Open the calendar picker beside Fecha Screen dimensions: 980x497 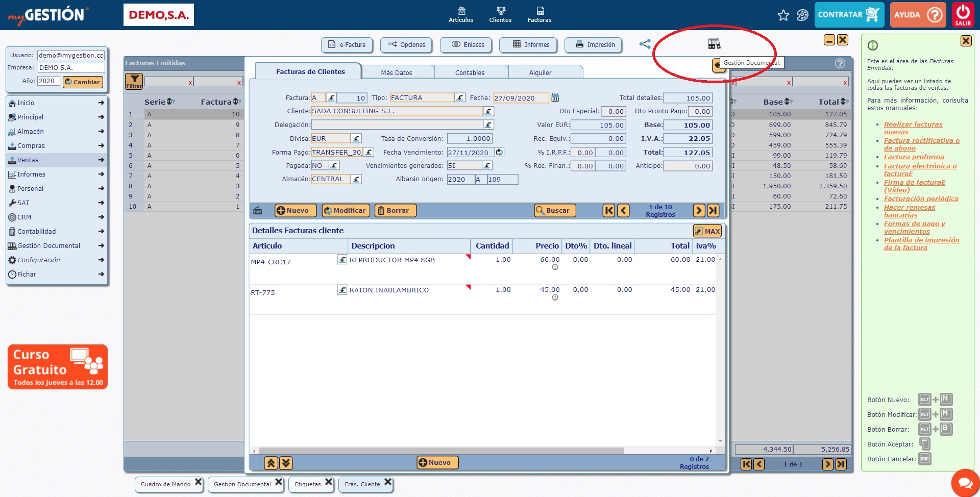point(555,97)
